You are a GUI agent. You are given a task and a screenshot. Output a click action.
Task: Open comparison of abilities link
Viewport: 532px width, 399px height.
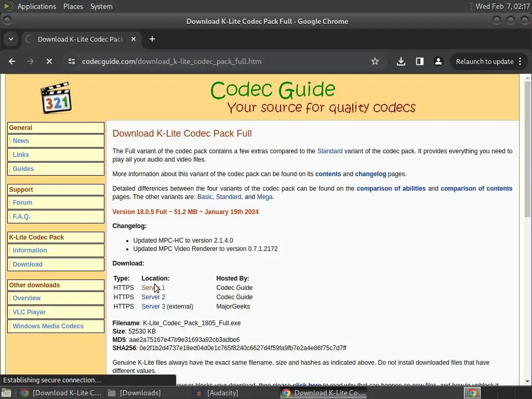point(391,189)
